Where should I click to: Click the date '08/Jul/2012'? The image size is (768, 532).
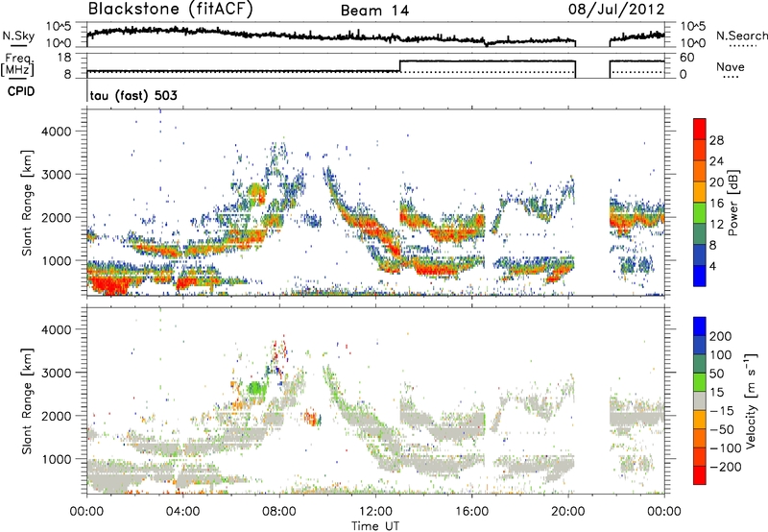[616, 10]
